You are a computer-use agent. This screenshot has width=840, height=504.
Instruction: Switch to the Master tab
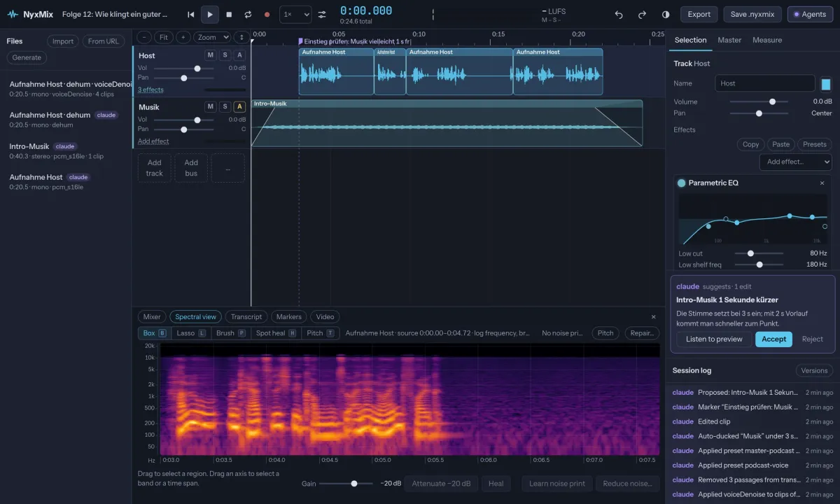click(x=729, y=40)
